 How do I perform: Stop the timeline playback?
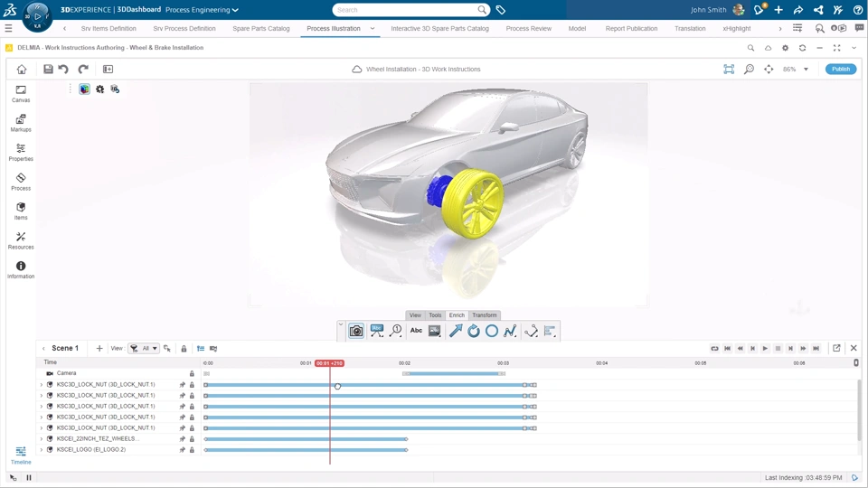tap(778, 349)
